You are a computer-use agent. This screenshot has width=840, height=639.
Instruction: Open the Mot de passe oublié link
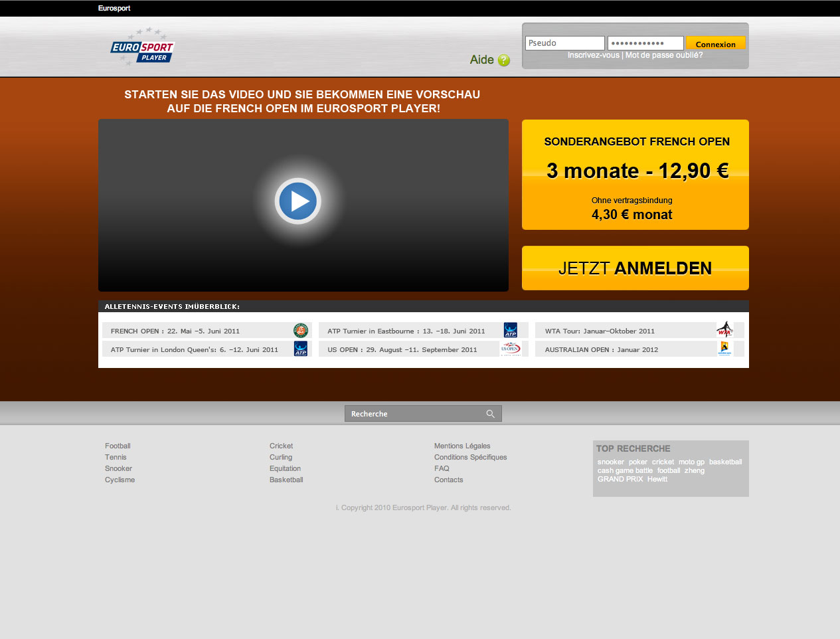(664, 55)
